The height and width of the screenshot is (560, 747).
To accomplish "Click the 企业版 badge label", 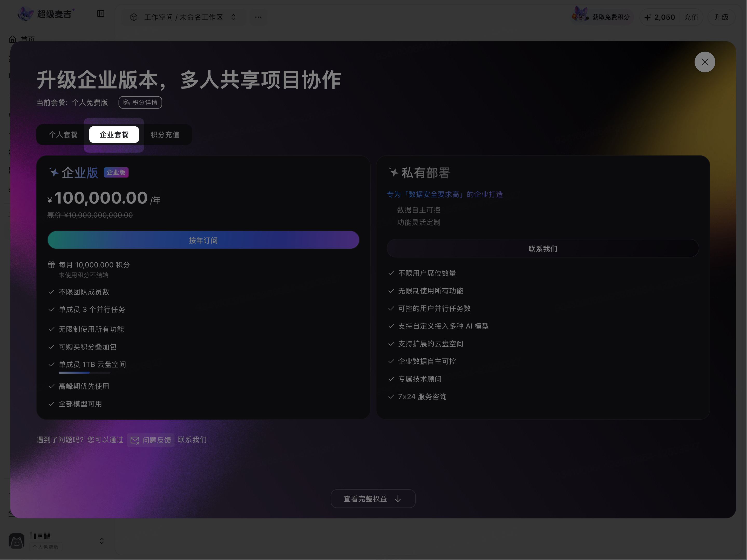I will coord(116,173).
